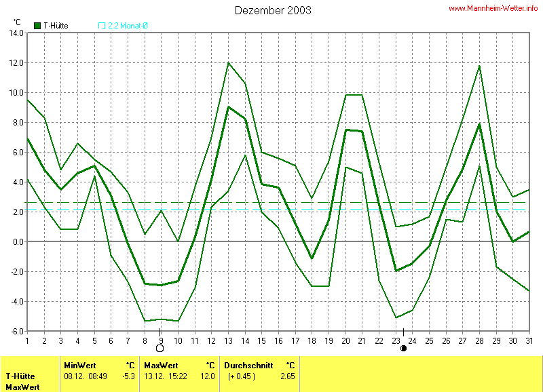Screen dimensions: 543x392
Task: Click the T-Hütte row label in table
Action: tap(21, 376)
